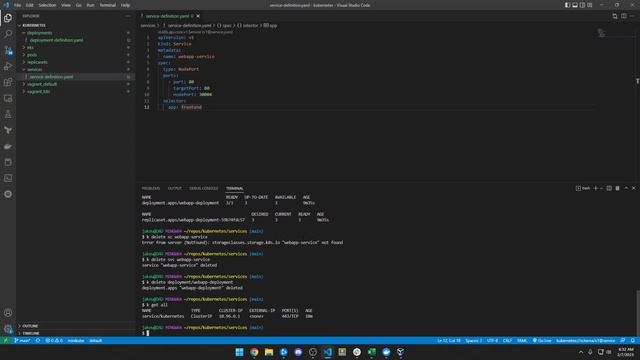
Task: Open the Accounts icon in activity bar
Action: pos(8,313)
